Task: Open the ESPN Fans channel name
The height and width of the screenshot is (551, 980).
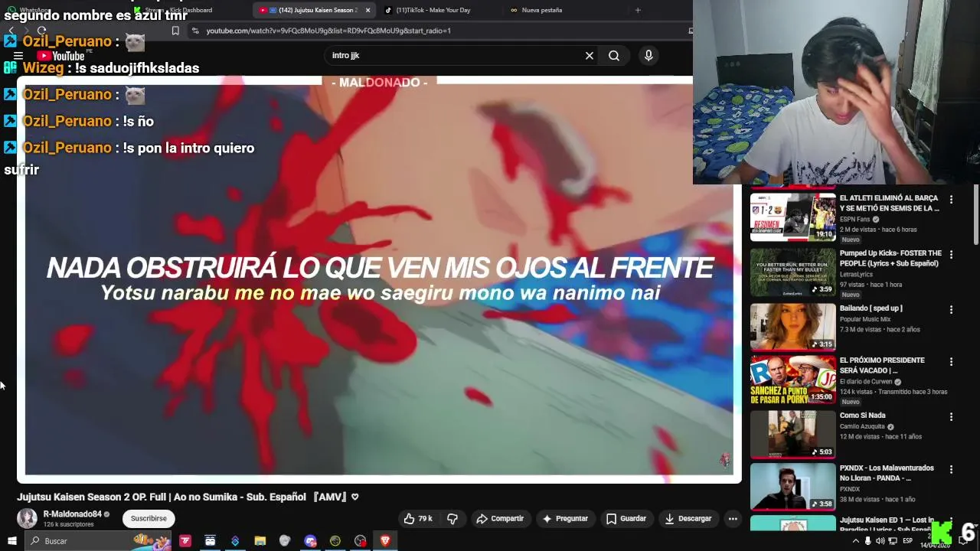Action: [854, 219]
